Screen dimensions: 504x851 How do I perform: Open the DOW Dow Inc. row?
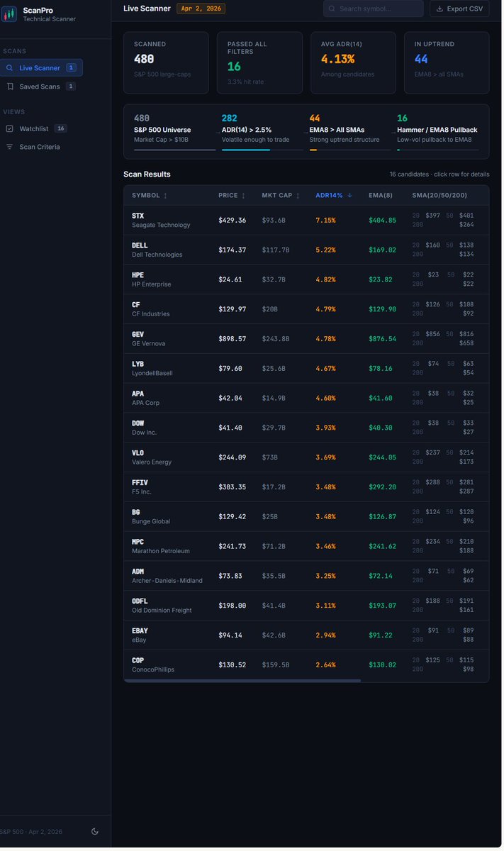pos(306,428)
